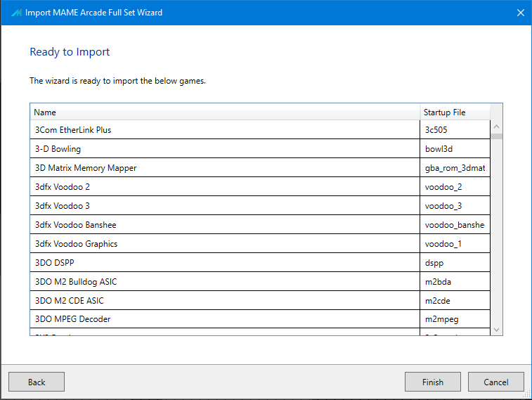Viewport: 532px width, 400px height.
Task: Close the Import MAME wizard window
Action: click(x=521, y=13)
